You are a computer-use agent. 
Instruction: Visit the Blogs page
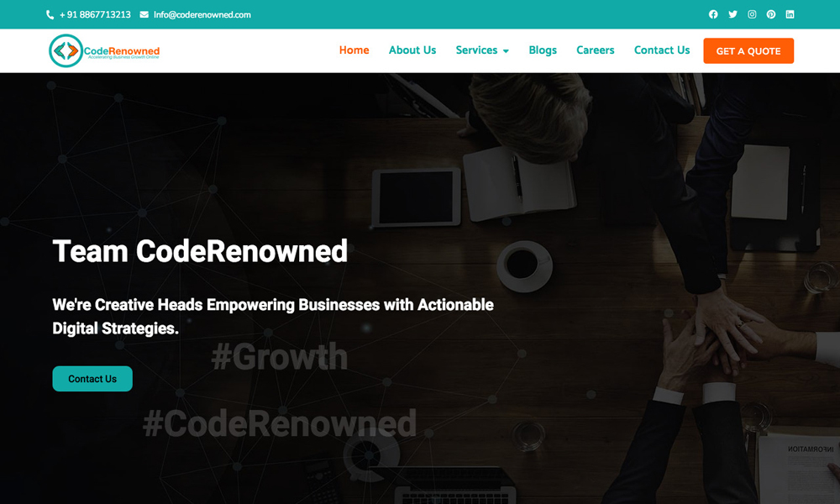pyautogui.click(x=543, y=50)
